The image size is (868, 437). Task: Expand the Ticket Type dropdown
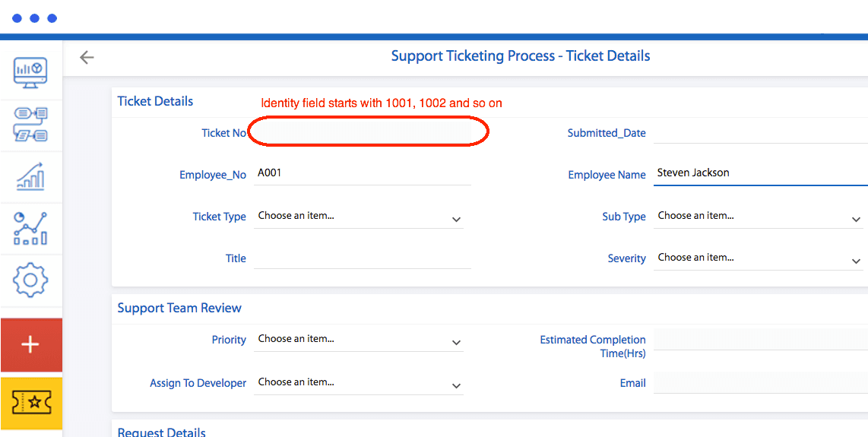coord(359,217)
